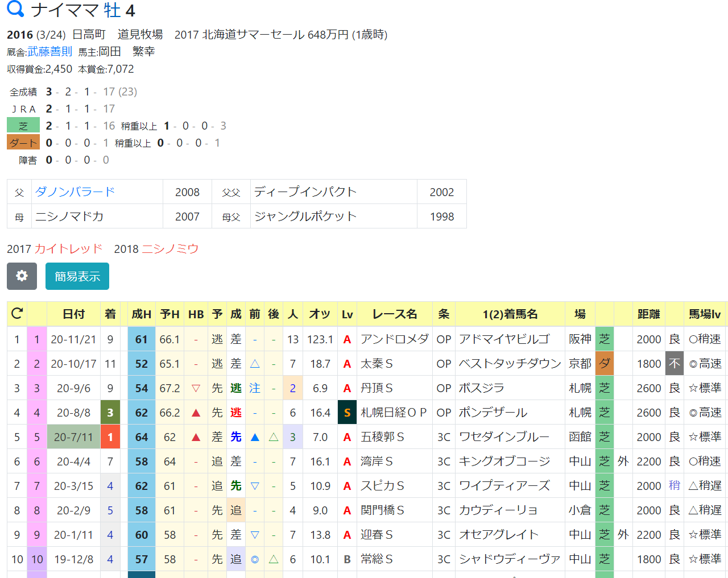
Task: Click the orange ダ surface badge in the 太秦S row
Action: (x=605, y=364)
